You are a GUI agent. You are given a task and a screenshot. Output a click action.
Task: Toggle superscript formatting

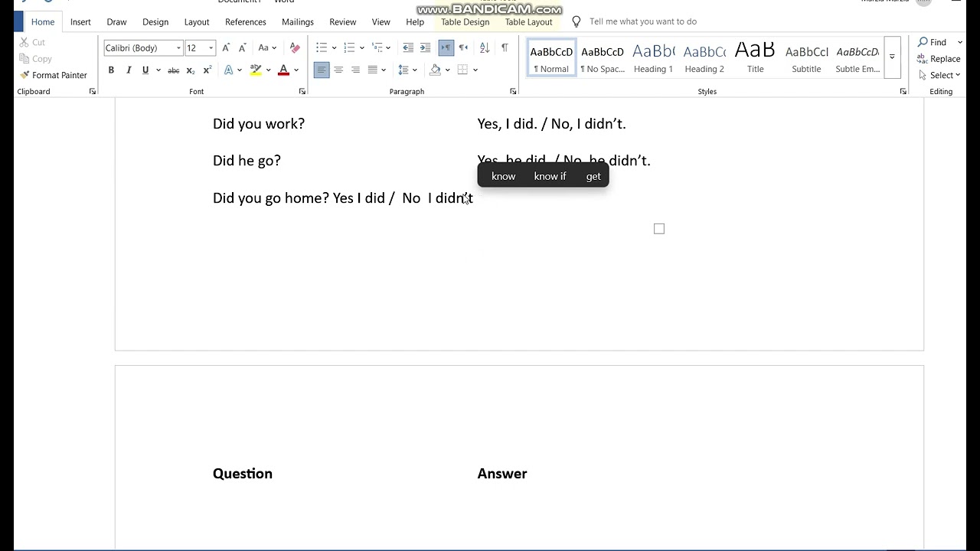207,70
